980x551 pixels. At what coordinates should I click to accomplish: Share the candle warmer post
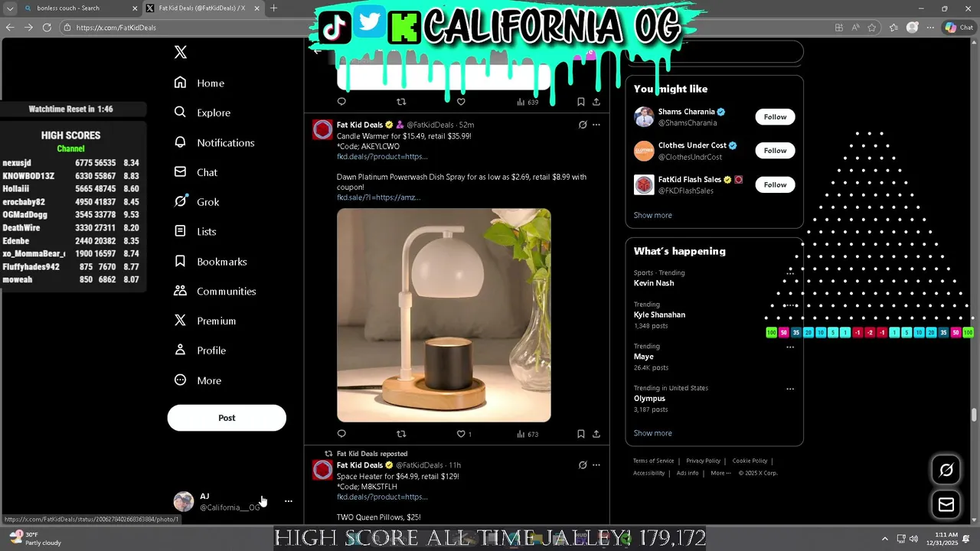596,434
